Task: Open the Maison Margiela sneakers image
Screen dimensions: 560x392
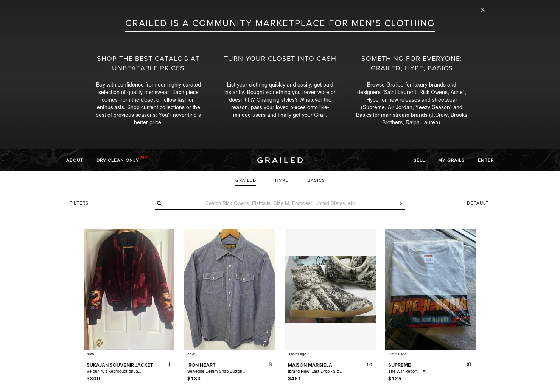Action: tap(330, 289)
